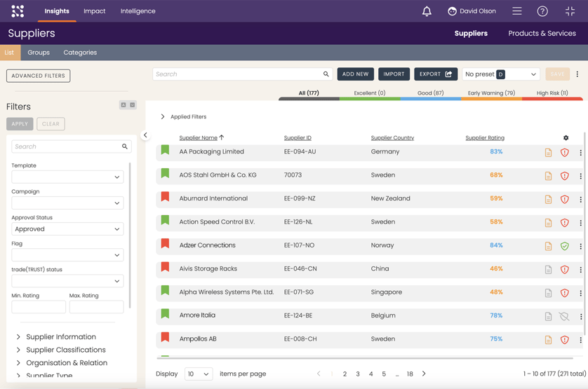Collapse the filters side panel arrow
The image size is (588, 389).
(x=145, y=135)
